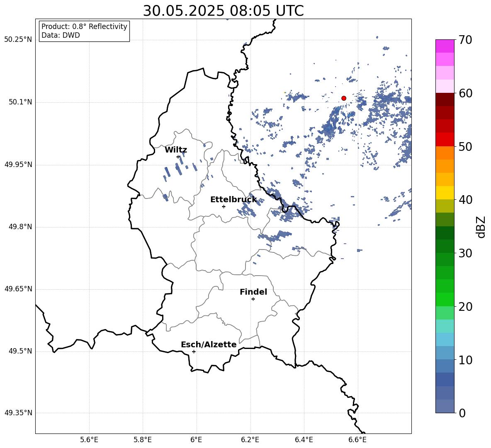Click the colorbar tick value 0

click(462, 413)
